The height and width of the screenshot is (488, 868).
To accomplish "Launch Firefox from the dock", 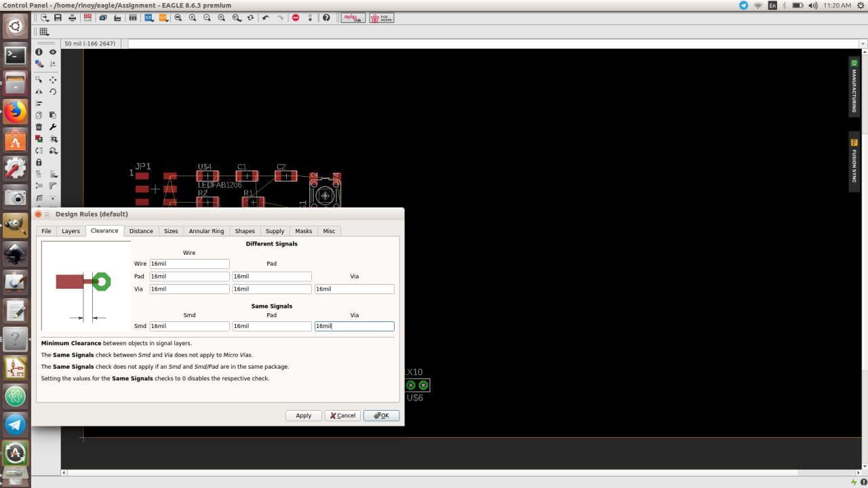I will [x=15, y=112].
